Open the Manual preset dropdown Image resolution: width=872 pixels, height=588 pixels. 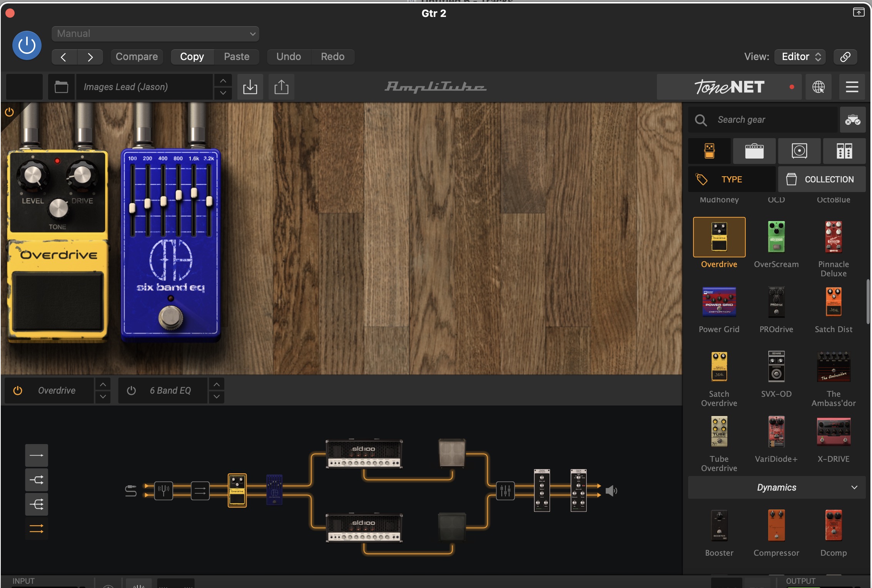155,33
